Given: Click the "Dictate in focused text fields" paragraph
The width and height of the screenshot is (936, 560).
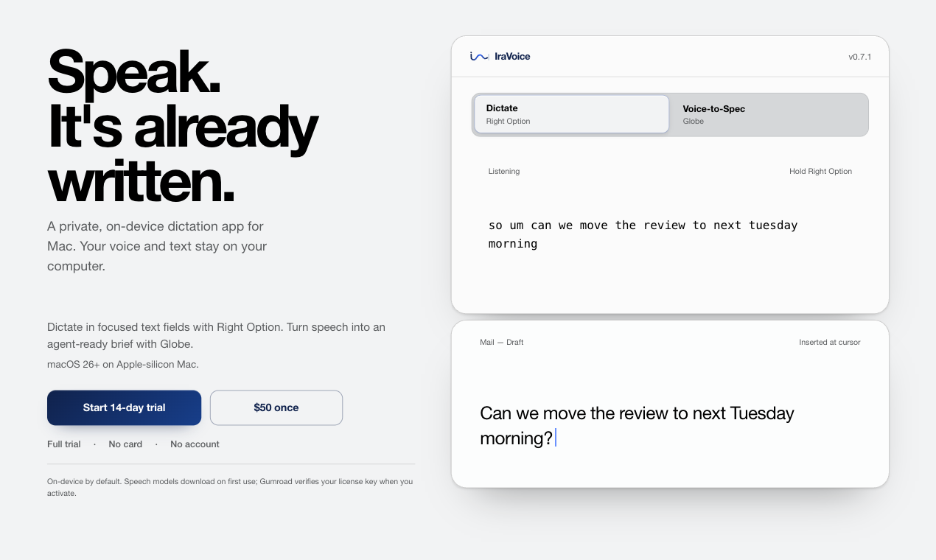Looking at the screenshot, I should pos(216,335).
